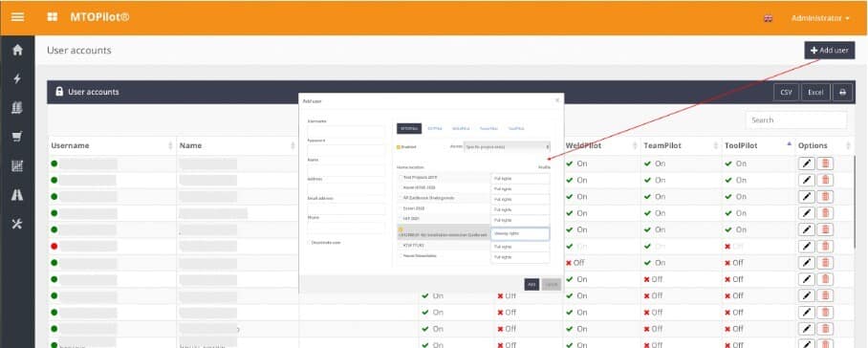This screenshot has width=868, height=348.
Task: Edit the first user with pencil icon
Action: point(807,163)
